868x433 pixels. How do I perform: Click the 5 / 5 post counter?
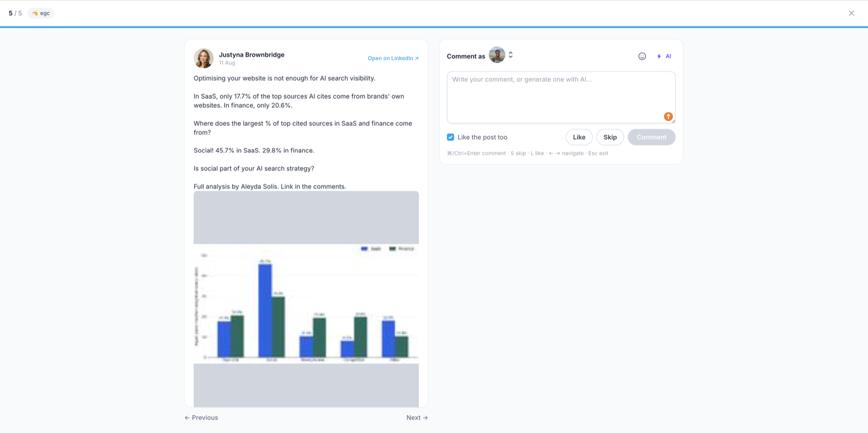coord(15,13)
